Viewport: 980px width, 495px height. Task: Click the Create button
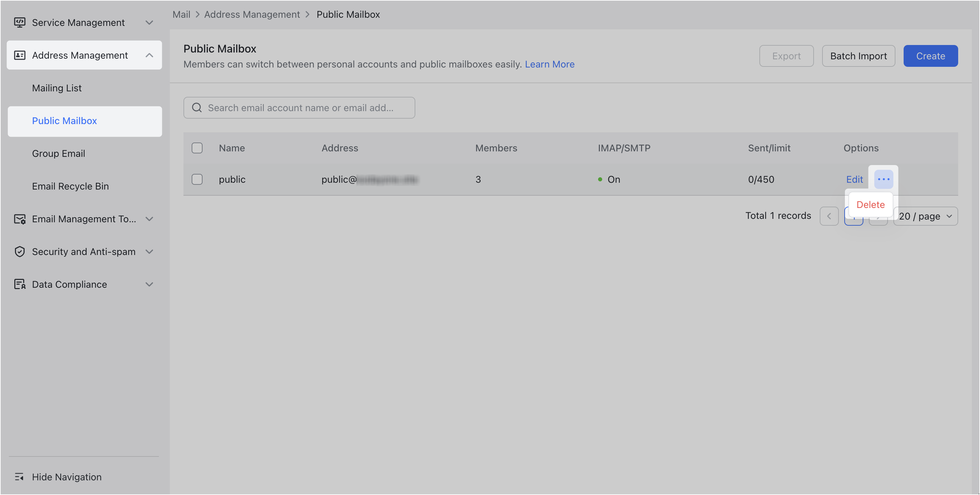(x=931, y=56)
